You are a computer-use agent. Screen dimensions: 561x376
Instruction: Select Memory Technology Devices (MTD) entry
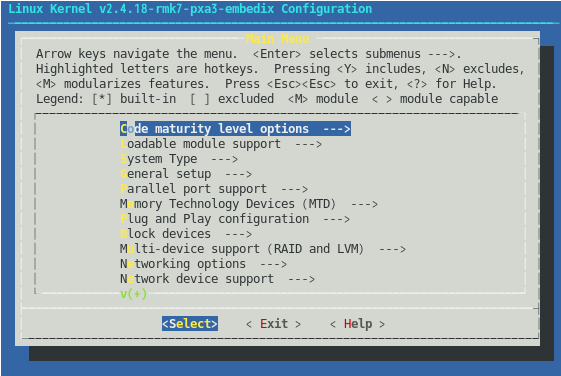click(249, 204)
